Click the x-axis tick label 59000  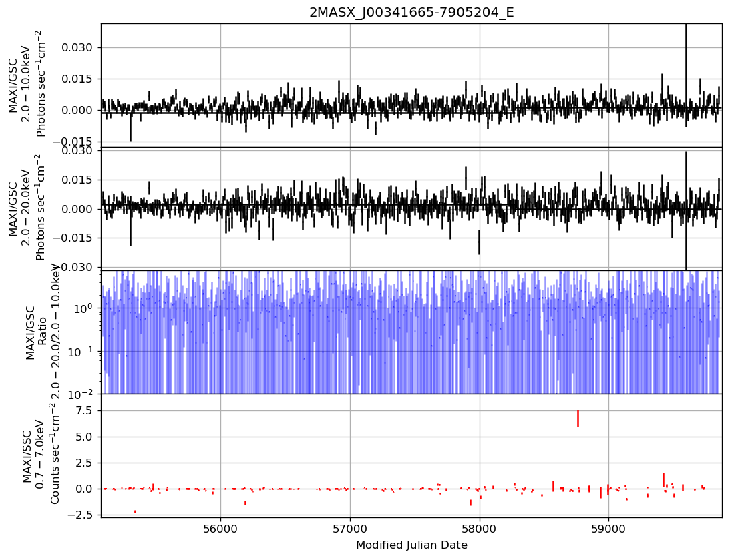click(608, 529)
